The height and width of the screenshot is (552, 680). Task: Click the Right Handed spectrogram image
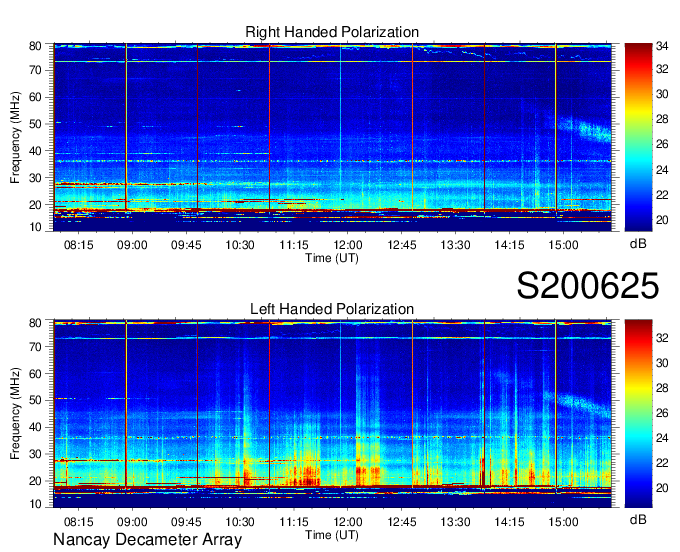[x=332, y=137]
